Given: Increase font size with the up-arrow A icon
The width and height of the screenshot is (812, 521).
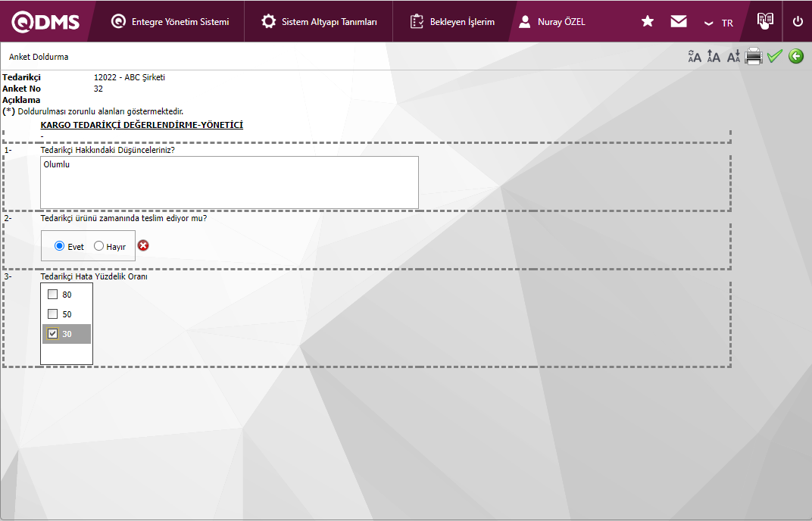Looking at the screenshot, I should (x=714, y=56).
